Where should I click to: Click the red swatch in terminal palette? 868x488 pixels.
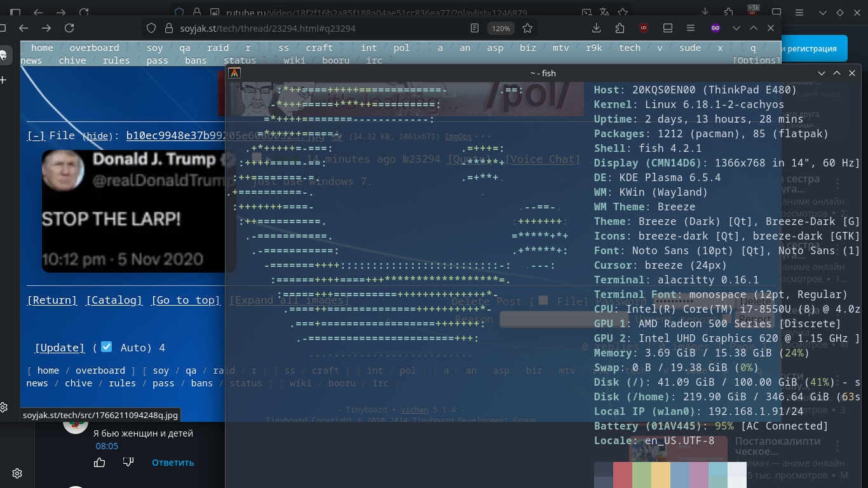pyautogui.click(x=623, y=475)
